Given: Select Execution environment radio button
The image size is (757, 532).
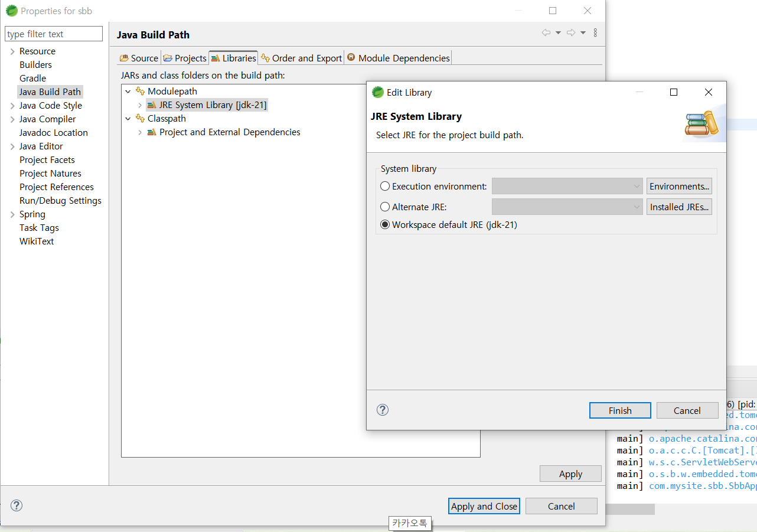Looking at the screenshot, I should click(x=385, y=186).
